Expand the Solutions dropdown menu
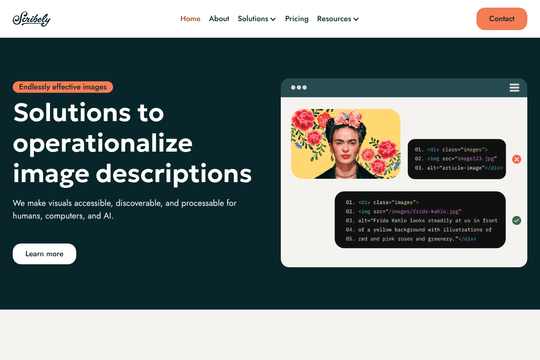This screenshot has height=360, width=540. point(257,19)
